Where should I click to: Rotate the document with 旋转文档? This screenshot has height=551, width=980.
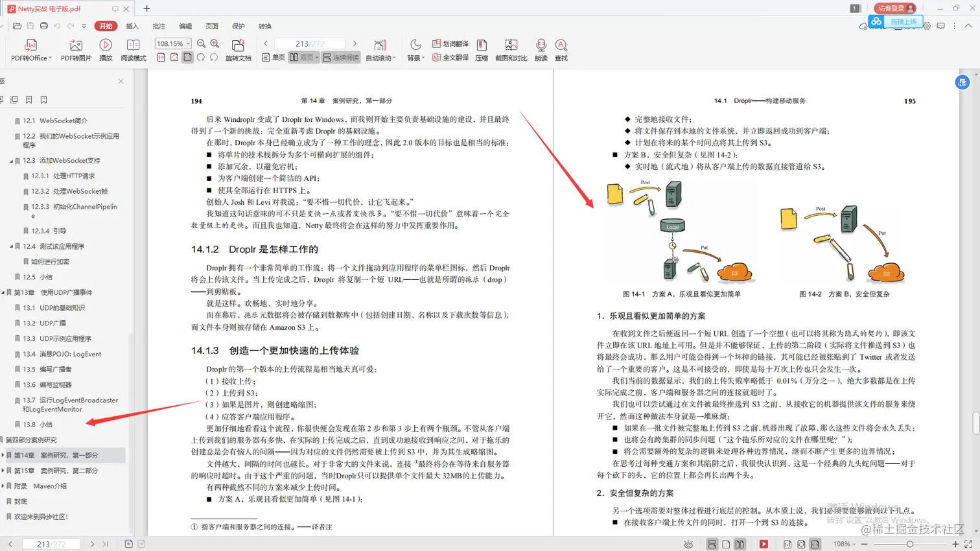pos(238,50)
